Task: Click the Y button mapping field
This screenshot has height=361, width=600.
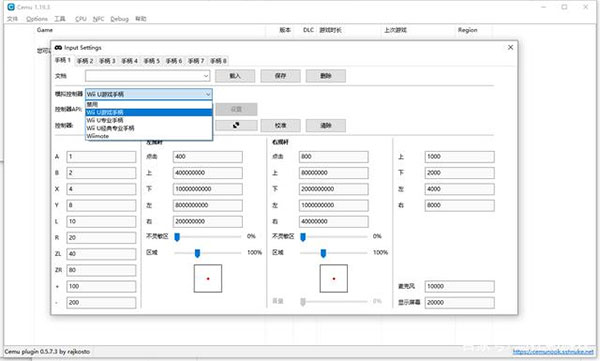Action: (x=101, y=205)
